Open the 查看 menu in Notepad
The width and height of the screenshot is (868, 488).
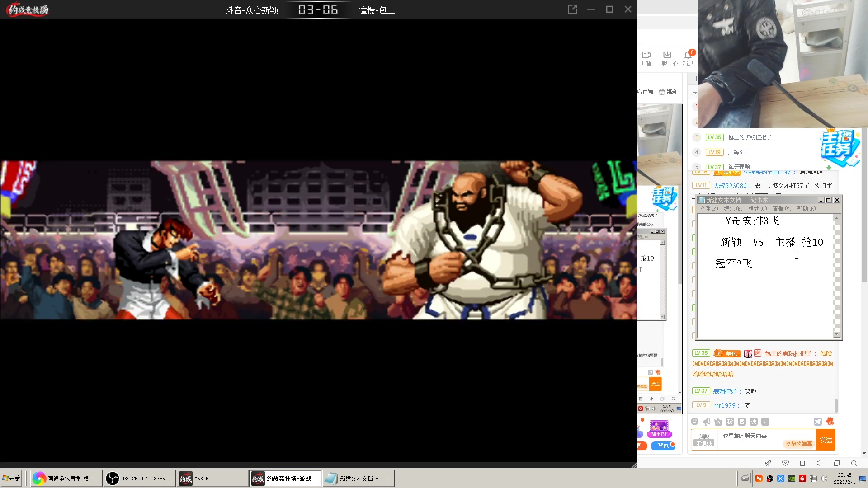click(x=782, y=209)
